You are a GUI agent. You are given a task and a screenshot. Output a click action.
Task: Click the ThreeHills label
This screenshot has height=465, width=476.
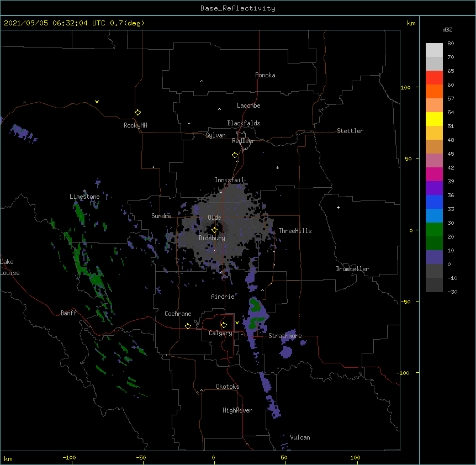click(295, 231)
